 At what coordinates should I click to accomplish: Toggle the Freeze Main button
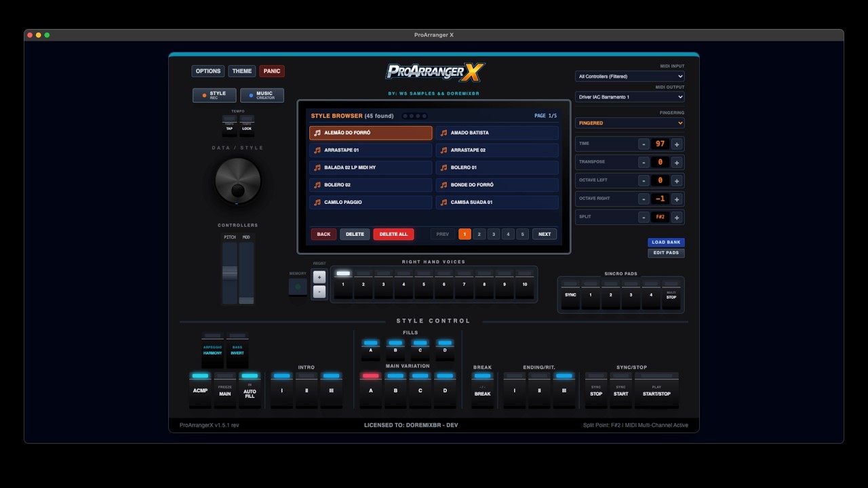225,390
